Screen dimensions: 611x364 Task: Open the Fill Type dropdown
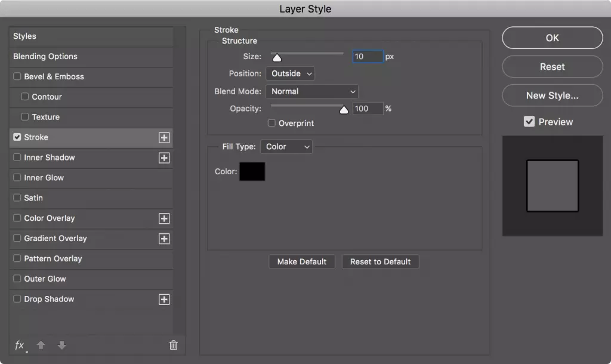click(286, 147)
